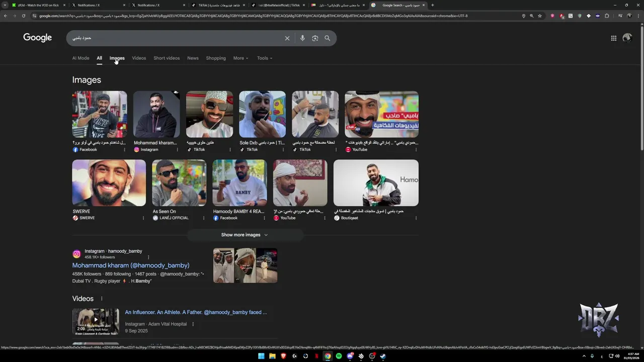The image size is (644, 362).
Task: Select the Images search tab
Action: tap(117, 58)
